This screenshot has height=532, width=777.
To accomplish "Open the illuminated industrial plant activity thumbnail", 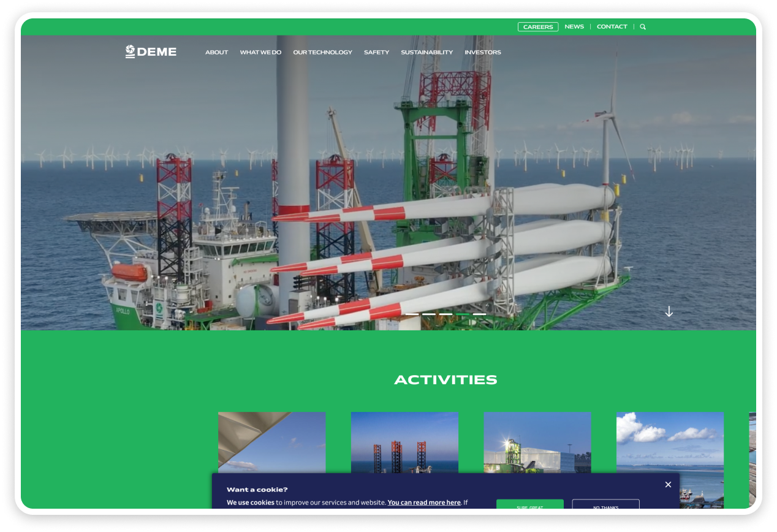I will [537, 443].
